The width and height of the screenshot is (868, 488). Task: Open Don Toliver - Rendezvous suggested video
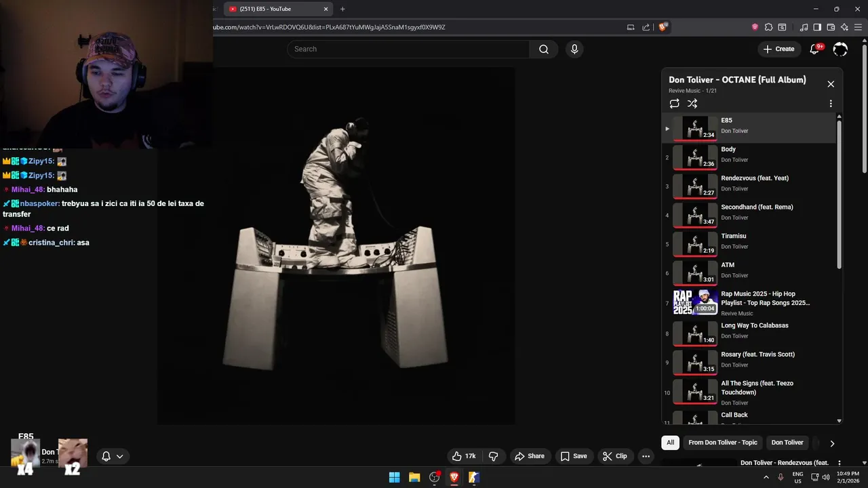(785, 463)
